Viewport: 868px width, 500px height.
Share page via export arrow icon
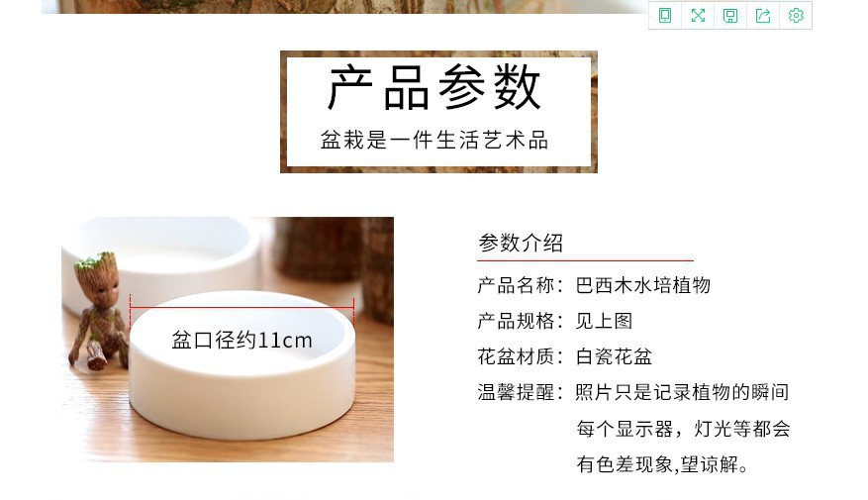(x=763, y=16)
